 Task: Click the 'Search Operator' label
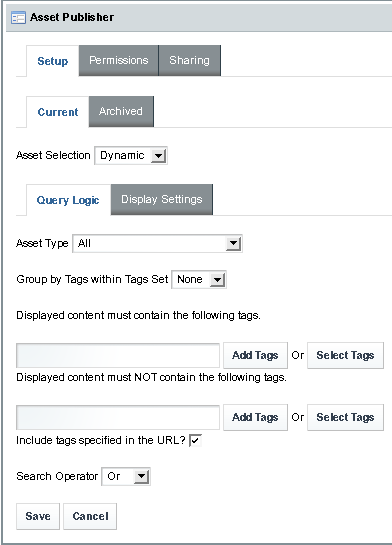pyautogui.click(x=57, y=476)
